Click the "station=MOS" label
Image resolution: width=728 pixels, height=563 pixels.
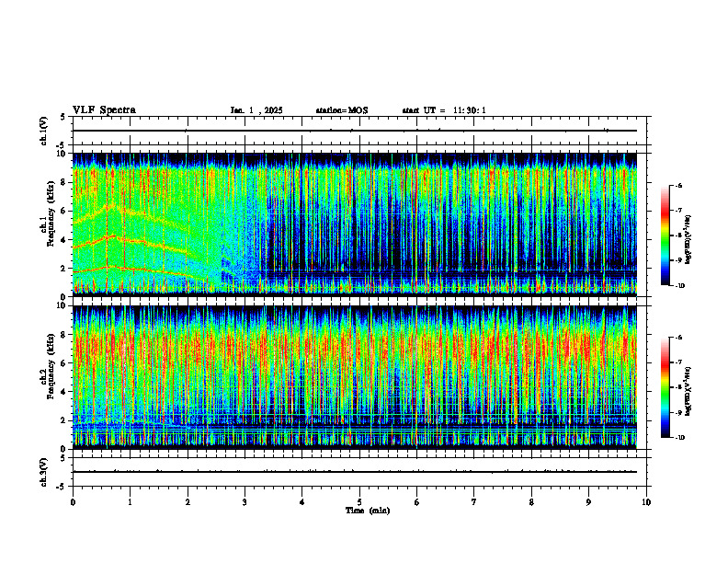[x=342, y=110]
